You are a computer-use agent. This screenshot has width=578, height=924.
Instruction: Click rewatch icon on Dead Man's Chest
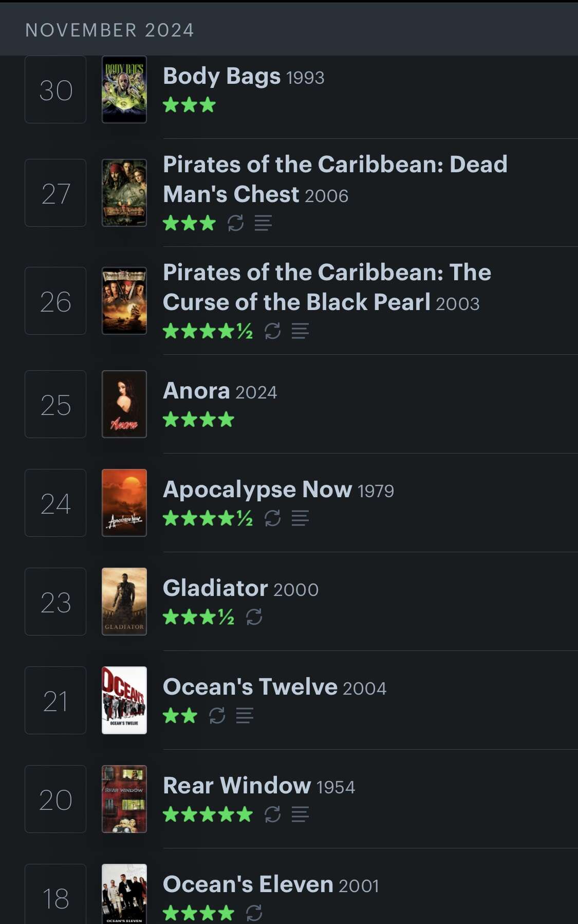235,223
